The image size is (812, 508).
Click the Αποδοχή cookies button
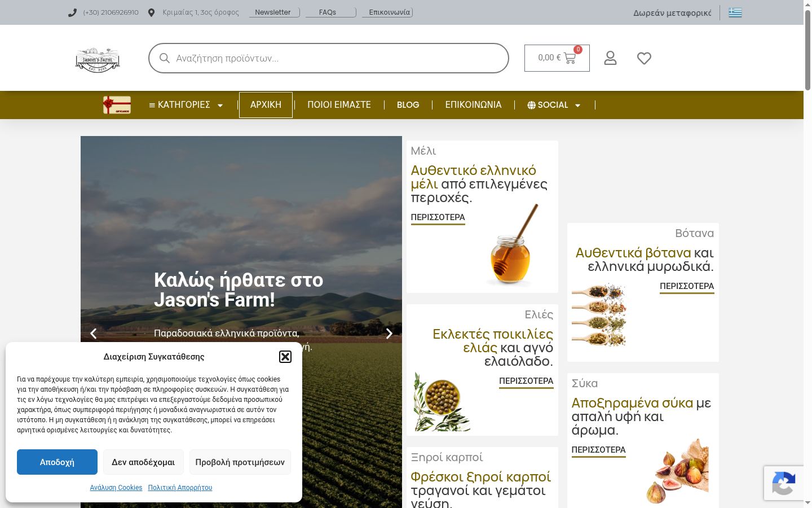(x=57, y=462)
